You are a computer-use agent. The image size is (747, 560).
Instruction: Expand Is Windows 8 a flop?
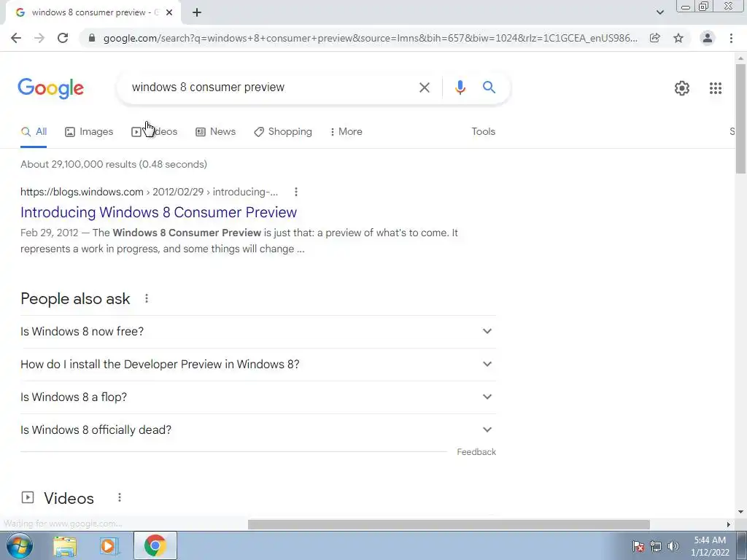(258, 397)
